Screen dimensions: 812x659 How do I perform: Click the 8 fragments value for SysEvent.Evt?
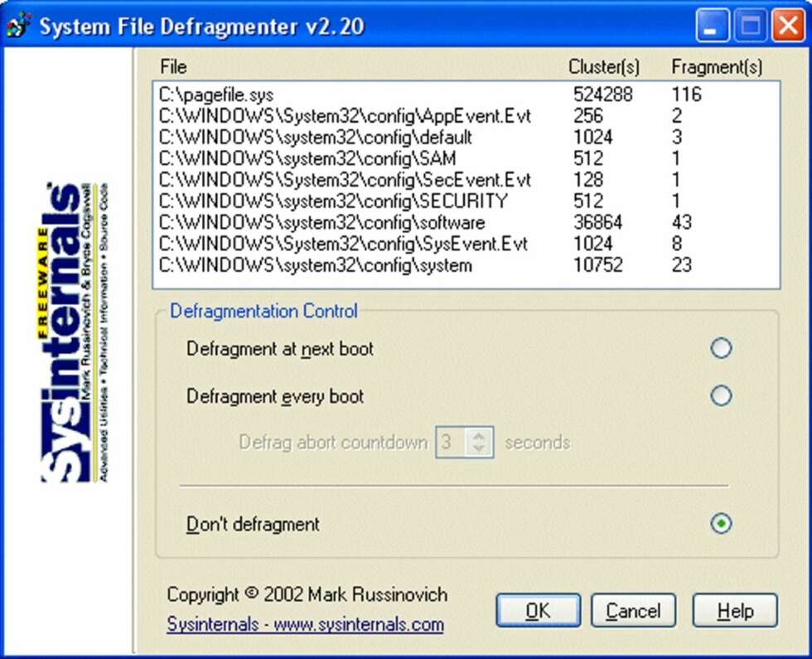[677, 244]
